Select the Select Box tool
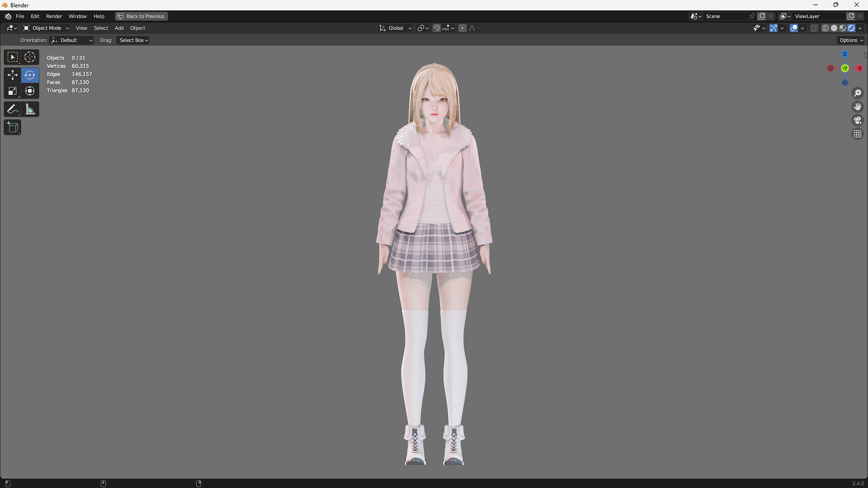This screenshot has width=868, height=488. tap(13, 57)
